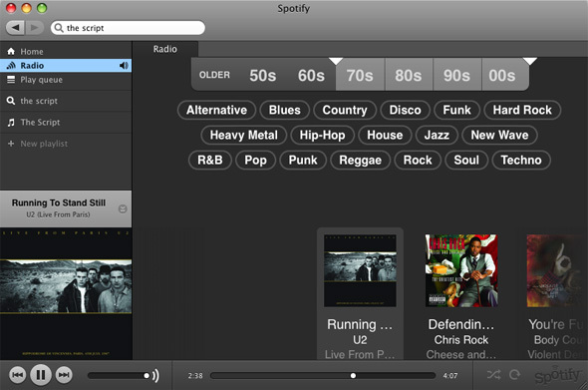Pick the New Wave genre
Viewport: 588px width, 390px height.
coord(499,135)
